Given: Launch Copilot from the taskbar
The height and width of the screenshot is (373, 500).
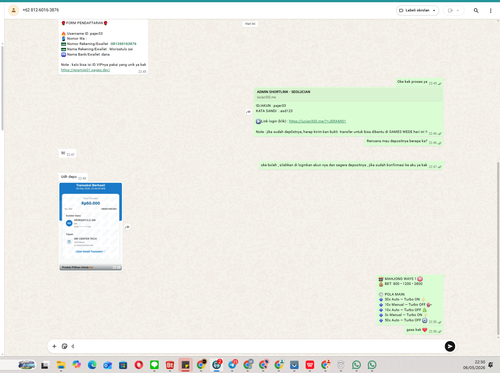Looking at the screenshot, I should point(76,365).
